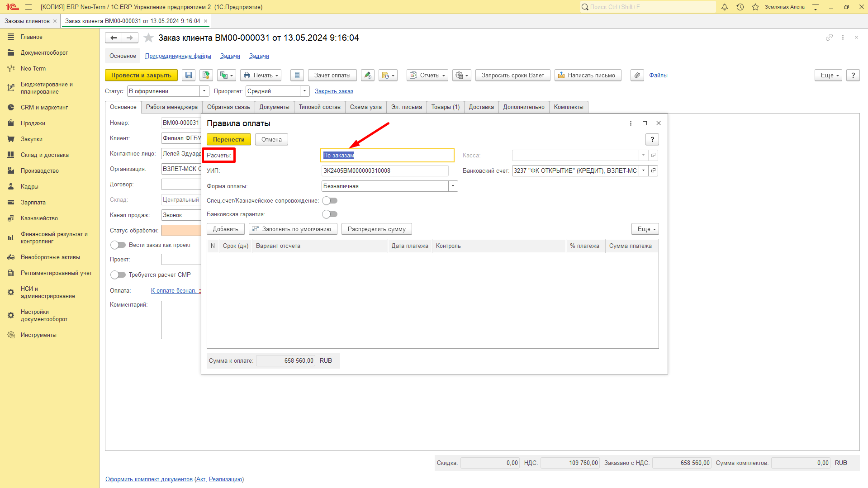
Task: Go forward with the right arrow button
Action: (x=130, y=38)
